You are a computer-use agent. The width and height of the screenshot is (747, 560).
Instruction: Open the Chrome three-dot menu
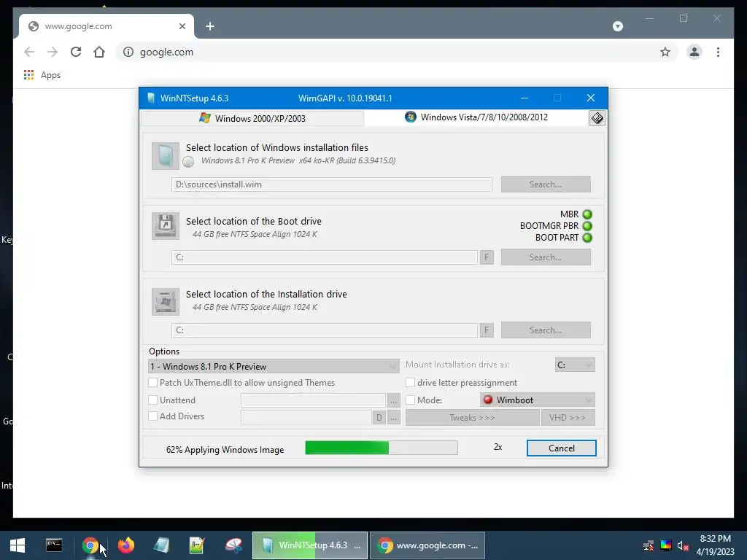pos(718,52)
